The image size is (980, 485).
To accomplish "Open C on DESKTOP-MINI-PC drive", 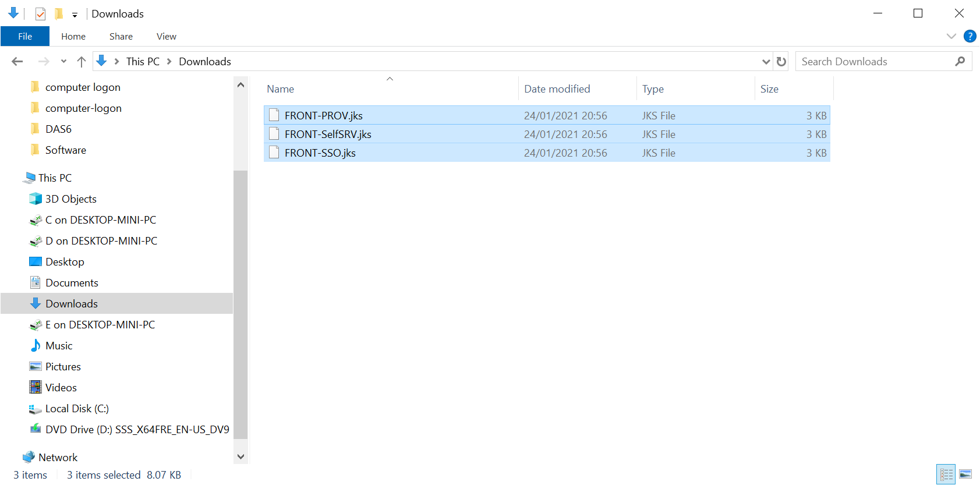I will [x=101, y=220].
